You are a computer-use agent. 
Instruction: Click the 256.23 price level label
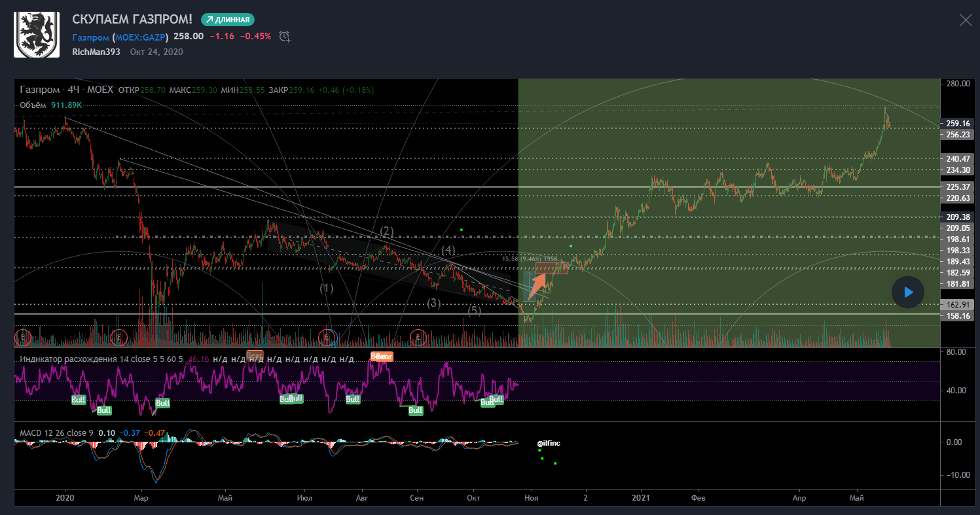coord(958,135)
